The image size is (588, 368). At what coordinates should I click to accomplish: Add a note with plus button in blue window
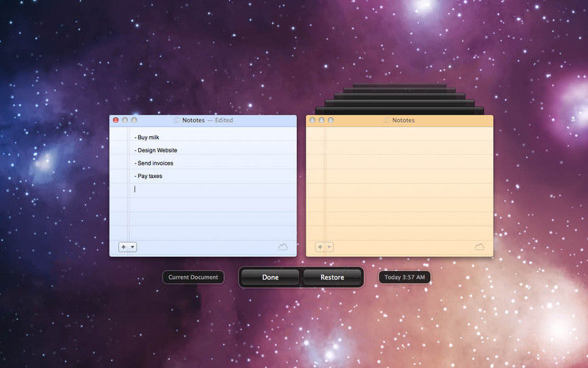pos(123,247)
